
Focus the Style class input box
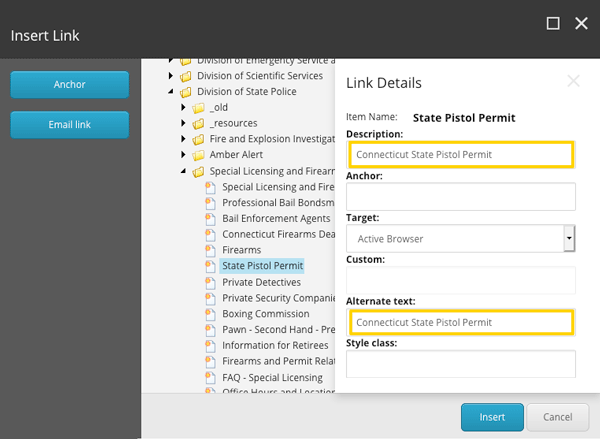pos(461,364)
